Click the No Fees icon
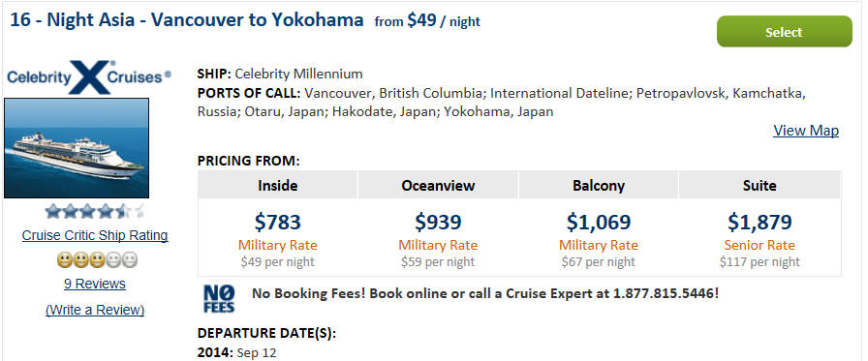This screenshot has width=868, height=361. pyautogui.click(x=219, y=299)
